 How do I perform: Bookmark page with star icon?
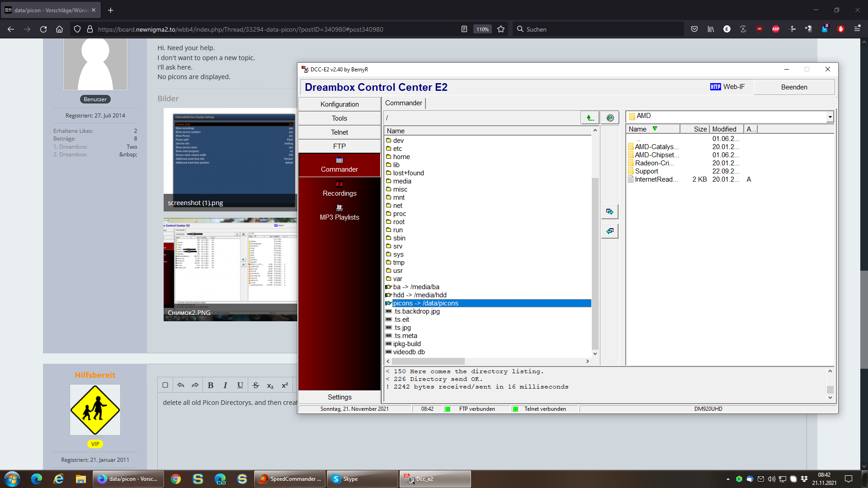501,29
